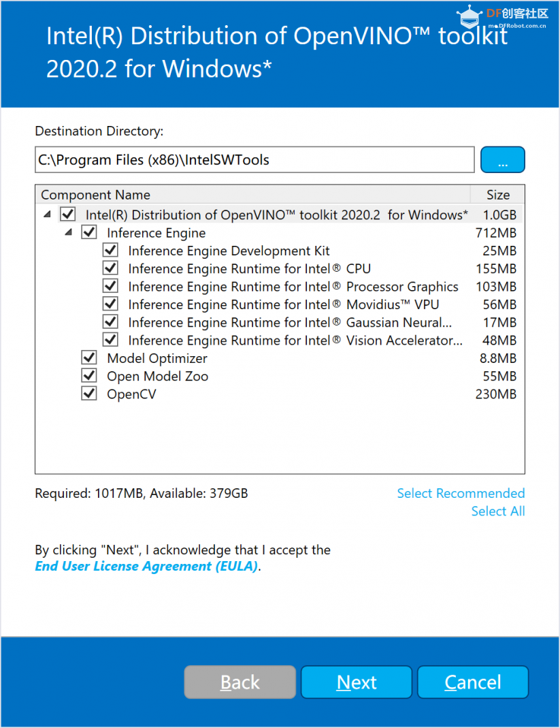Select the Processor Graphics runtime row label
The image size is (560, 728).
(x=293, y=287)
